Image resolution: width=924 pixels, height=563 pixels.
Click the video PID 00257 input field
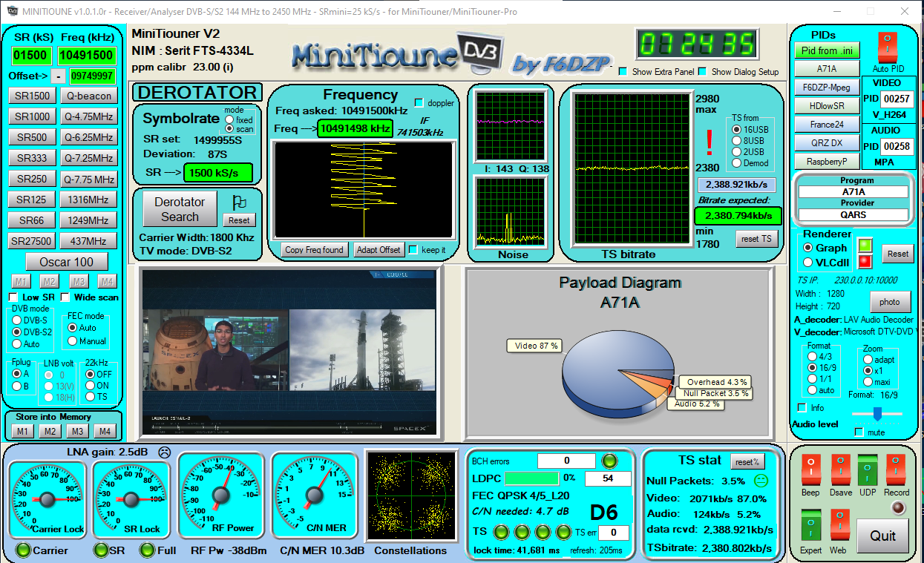point(897,99)
